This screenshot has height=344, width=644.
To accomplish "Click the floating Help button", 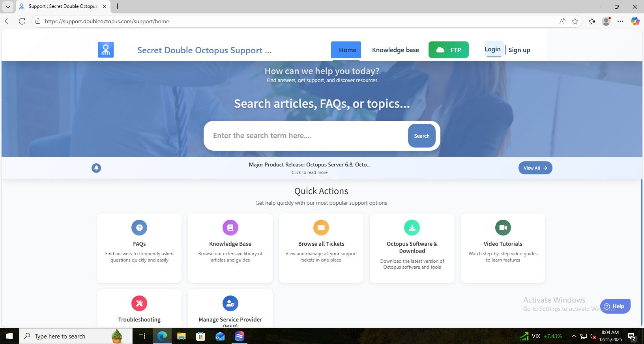I will 615,306.
